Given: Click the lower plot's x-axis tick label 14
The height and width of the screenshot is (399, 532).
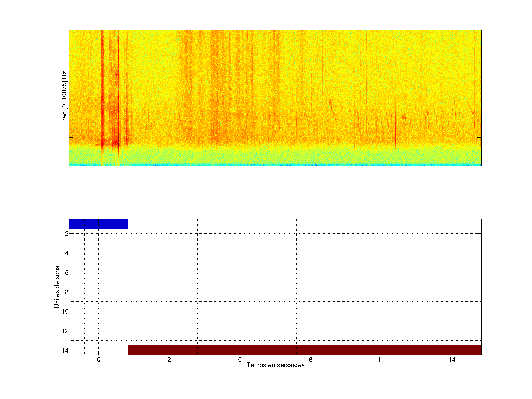Looking at the screenshot, I should pos(452,359).
